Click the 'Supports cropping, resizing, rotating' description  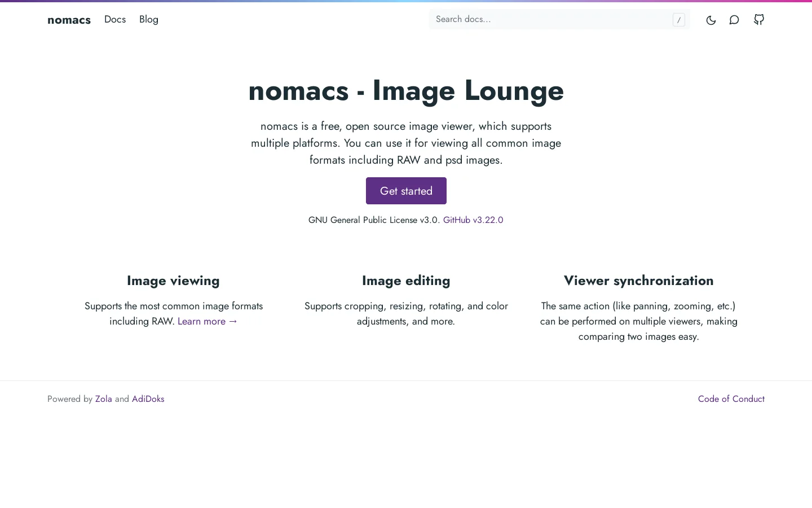[406, 313]
